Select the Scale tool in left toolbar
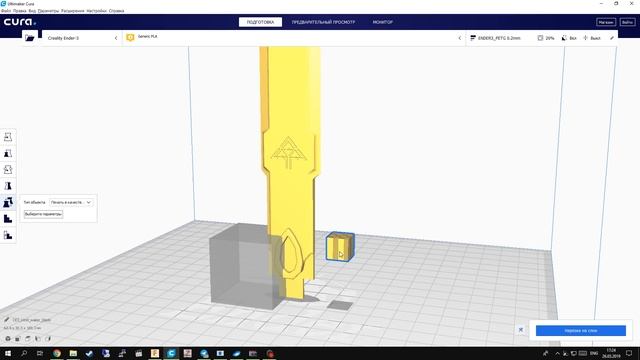The height and width of the screenshot is (360, 640). tap(8, 153)
